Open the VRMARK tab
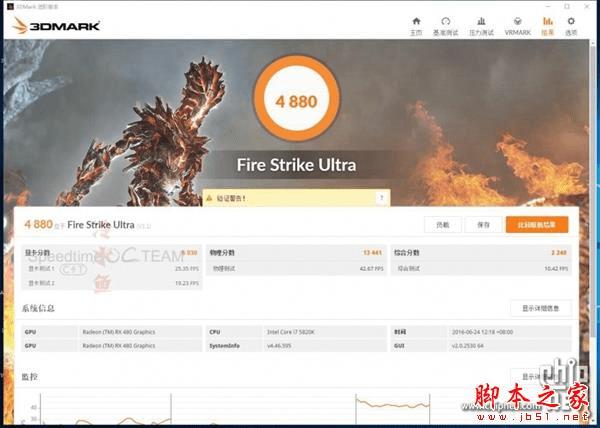Screen dimensions: 600x428 tap(517, 26)
